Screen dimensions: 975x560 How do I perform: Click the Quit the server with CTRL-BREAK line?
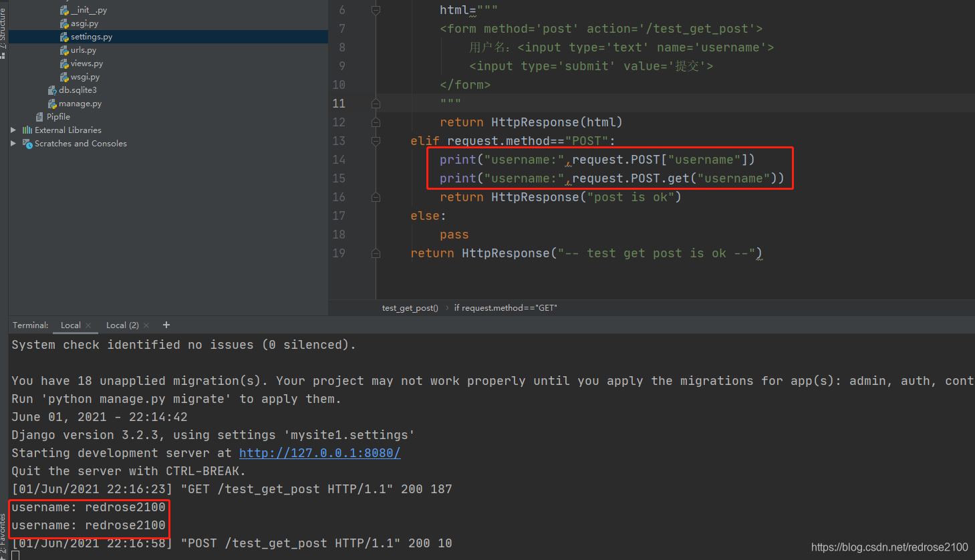point(128,471)
